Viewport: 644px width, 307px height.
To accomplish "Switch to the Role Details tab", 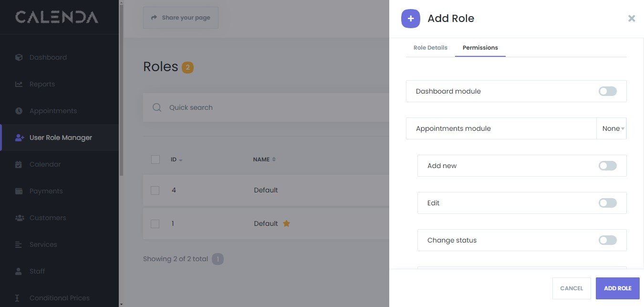I will pos(430,48).
